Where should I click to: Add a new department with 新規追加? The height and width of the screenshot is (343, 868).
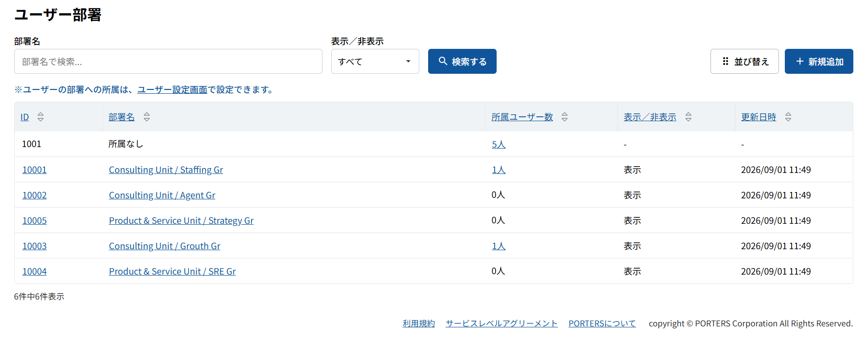tap(819, 62)
